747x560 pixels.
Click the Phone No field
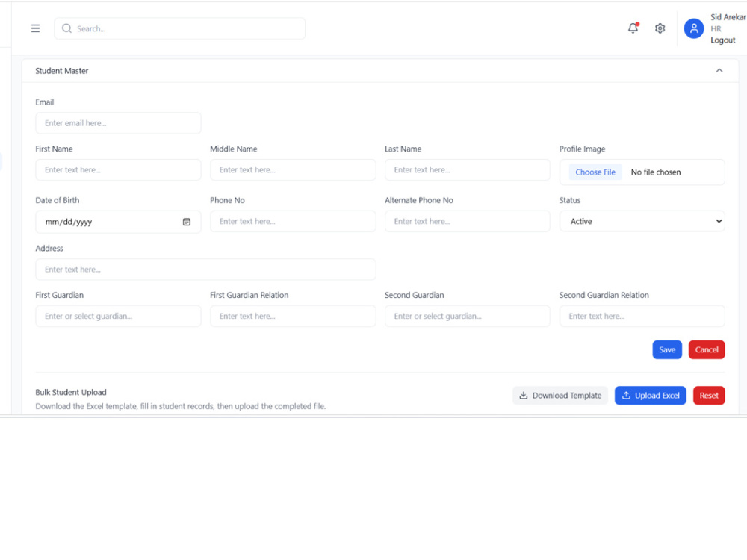point(293,222)
